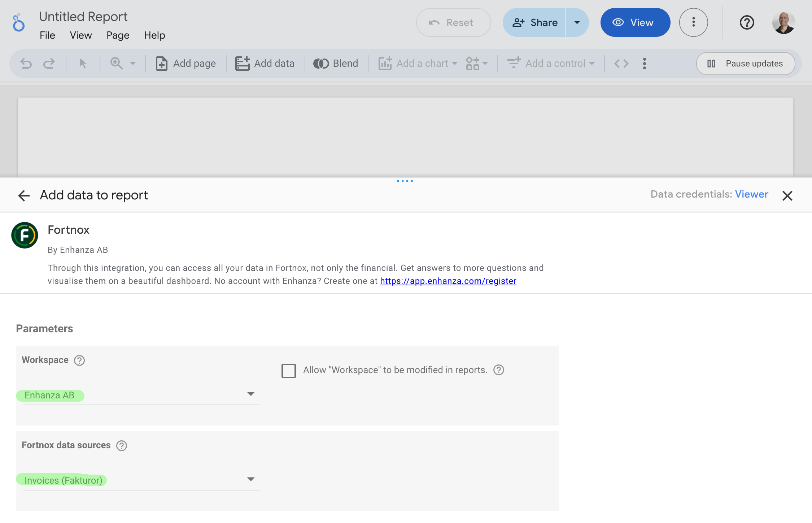The image size is (812, 523).
Task: Click the Pause updates button
Action: coord(745,64)
